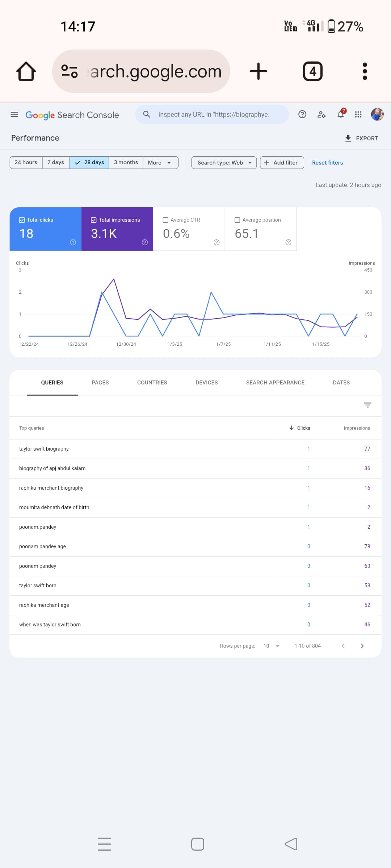391x868 pixels.
Task: Show help for Total impressions metric
Action: [x=145, y=242]
